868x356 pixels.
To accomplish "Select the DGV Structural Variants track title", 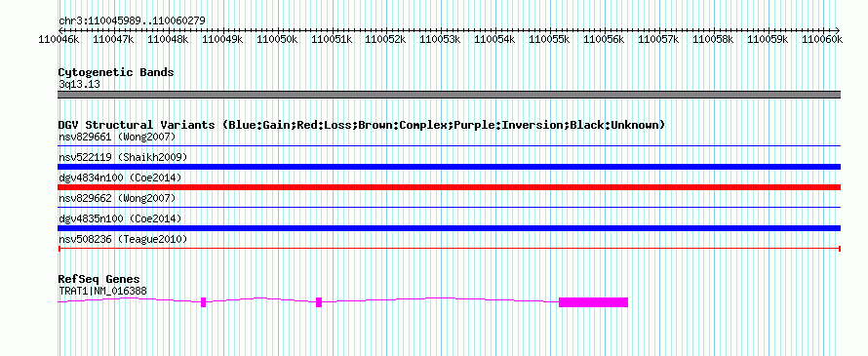I will coord(362,125).
